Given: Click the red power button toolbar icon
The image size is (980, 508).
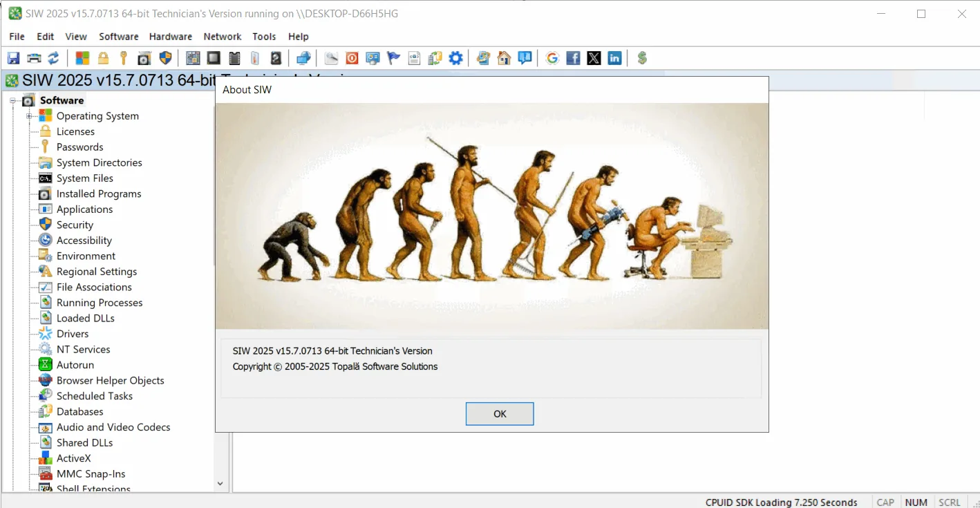Looking at the screenshot, I should [352, 58].
